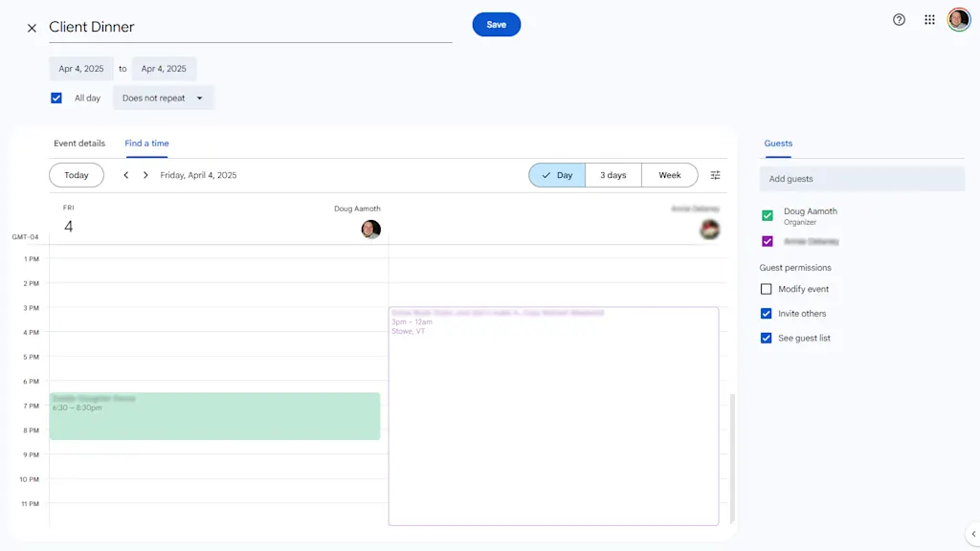Click the Add guests input field
The height and width of the screenshot is (551, 980).
[x=861, y=179]
